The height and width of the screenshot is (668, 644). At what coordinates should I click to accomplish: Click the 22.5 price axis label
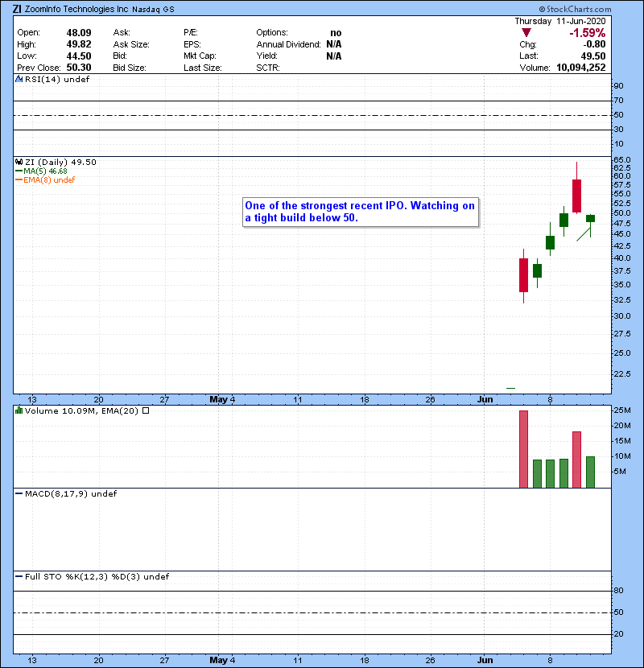(622, 374)
